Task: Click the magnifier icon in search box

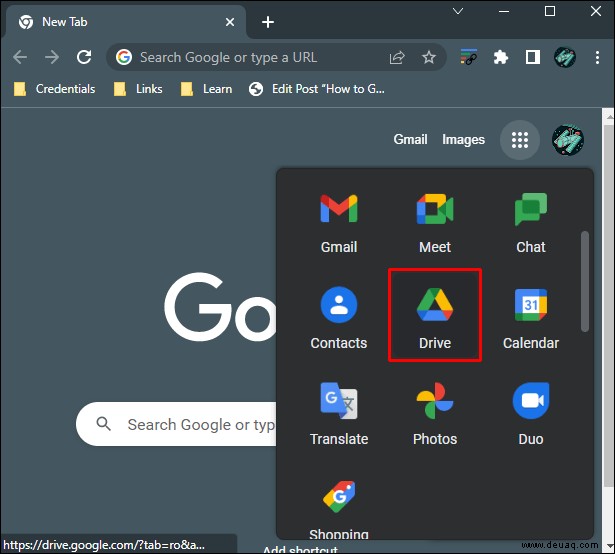Action: 104,424
